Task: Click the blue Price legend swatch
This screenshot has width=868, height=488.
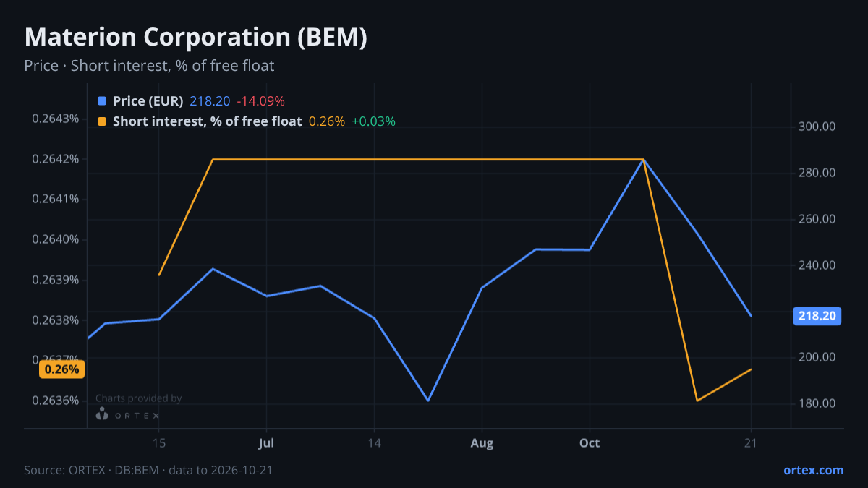Action: pyautogui.click(x=101, y=101)
